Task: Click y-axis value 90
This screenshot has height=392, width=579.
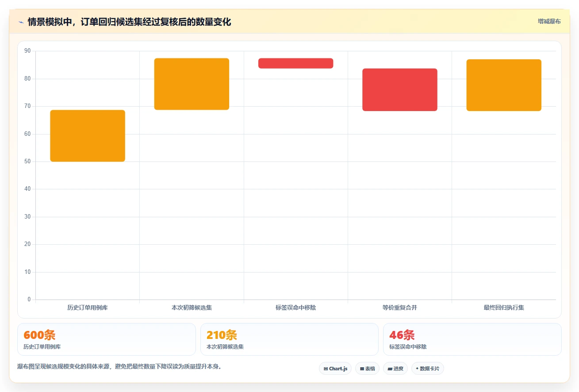Action: [x=27, y=51]
